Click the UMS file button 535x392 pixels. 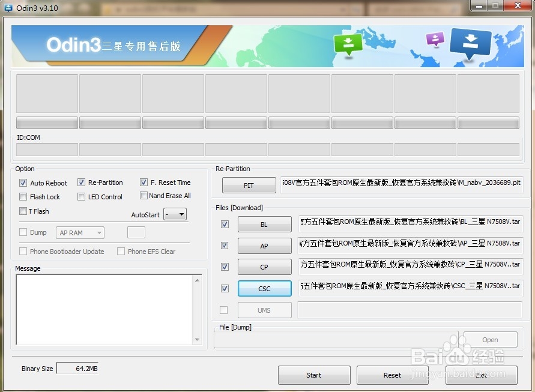pos(264,310)
